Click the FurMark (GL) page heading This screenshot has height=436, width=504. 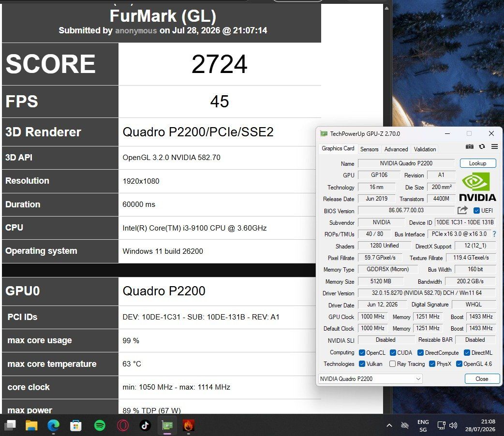click(163, 16)
